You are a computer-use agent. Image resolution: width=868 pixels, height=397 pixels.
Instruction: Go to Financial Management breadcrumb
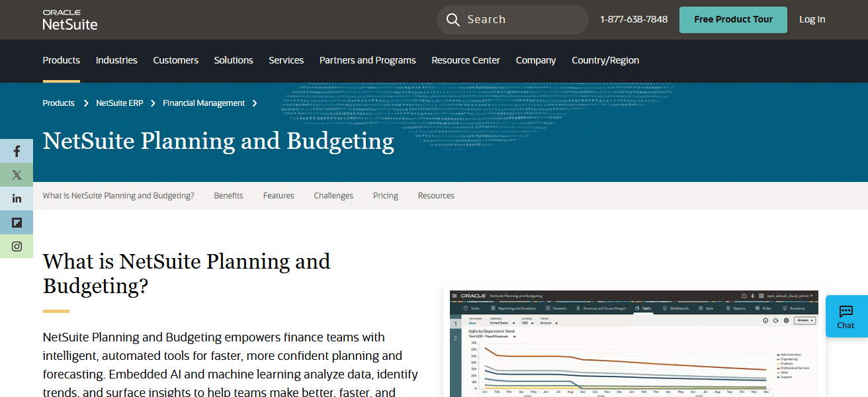pyautogui.click(x=204, y=103)
